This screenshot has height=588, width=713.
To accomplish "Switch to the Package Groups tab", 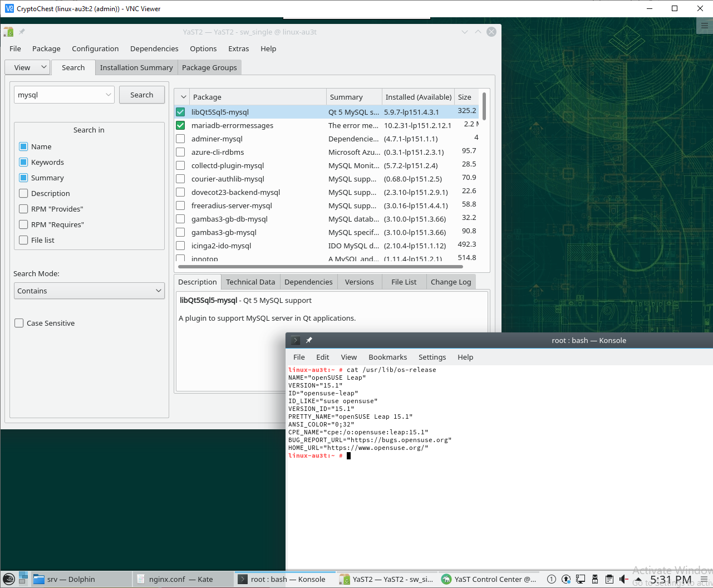I will (x=209, y=67).
